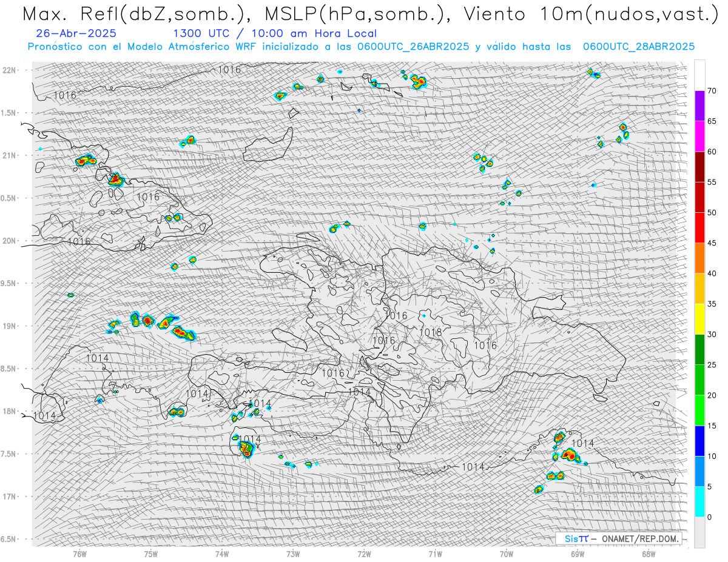Click the 75W longitude axis label

click(151, 554)
